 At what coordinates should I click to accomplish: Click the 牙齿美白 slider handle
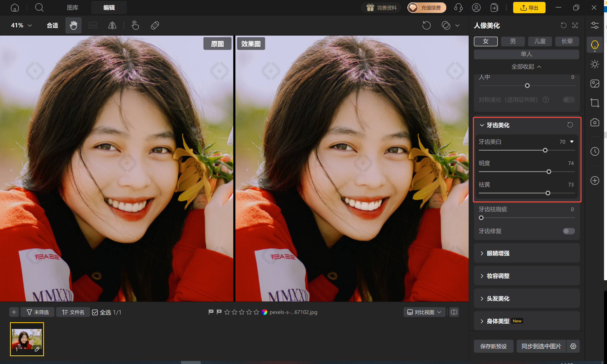pyautogui.click(x=545, y=150)
